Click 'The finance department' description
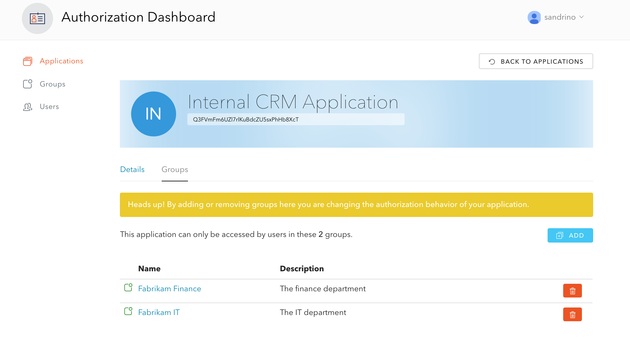630x364 pixels. (x=323, y=289)
